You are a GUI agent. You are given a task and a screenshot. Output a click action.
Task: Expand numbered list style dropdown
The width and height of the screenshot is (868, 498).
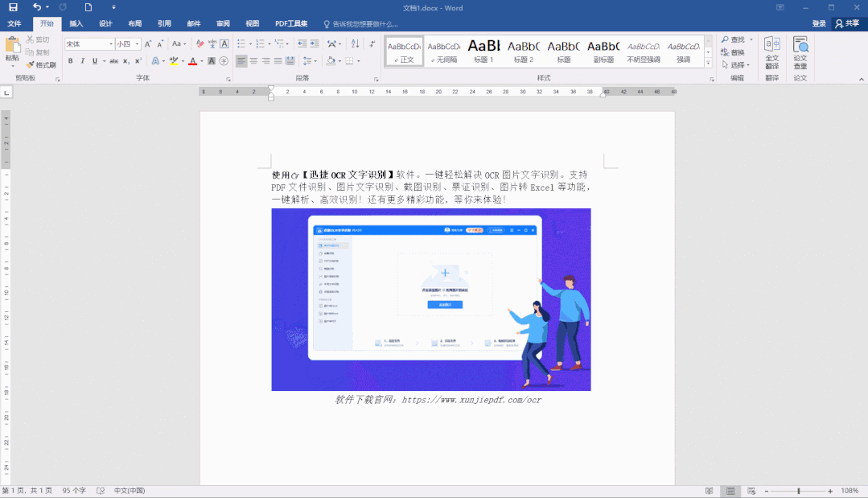click(x=269, y=43)
